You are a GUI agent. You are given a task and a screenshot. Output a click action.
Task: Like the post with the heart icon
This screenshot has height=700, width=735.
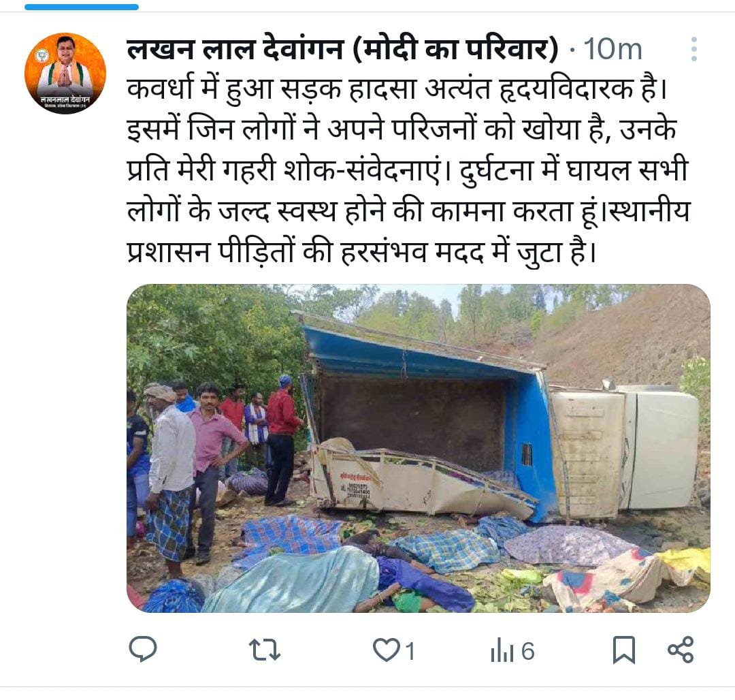(x=386, y=650)
